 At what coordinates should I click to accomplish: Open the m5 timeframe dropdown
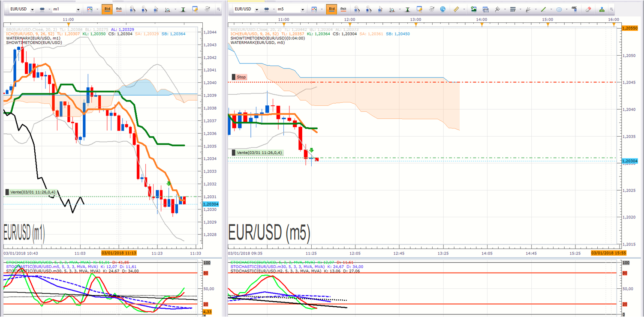[302, 9]
